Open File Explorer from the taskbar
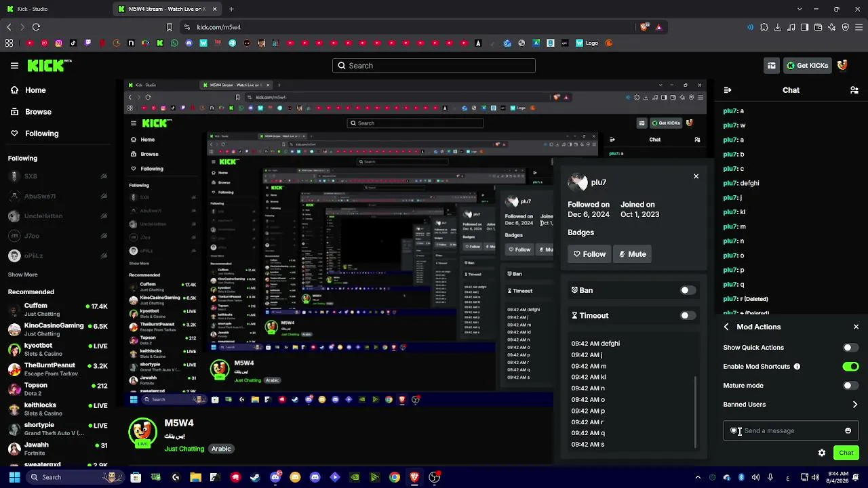 click(x=195, y=477)
